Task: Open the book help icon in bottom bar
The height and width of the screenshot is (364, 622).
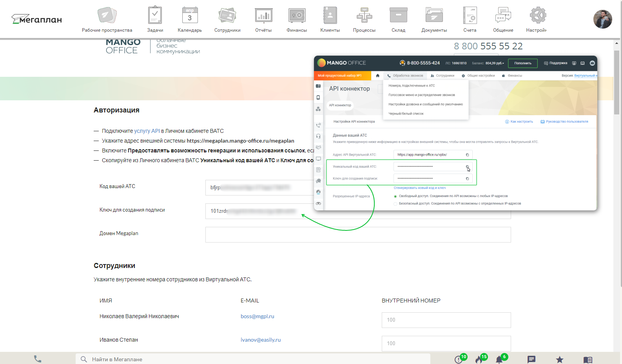Action: click(588, 359)
